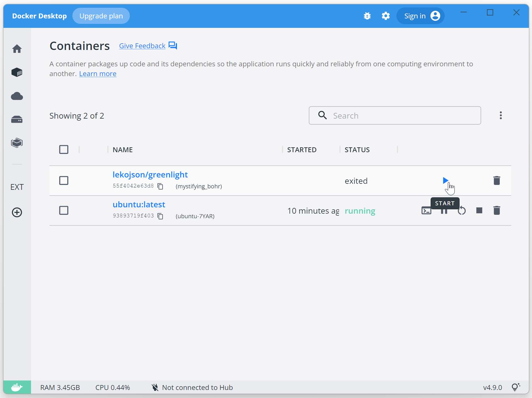Open the EXT extensions section
Screen dimensions: 532x398
17,187
